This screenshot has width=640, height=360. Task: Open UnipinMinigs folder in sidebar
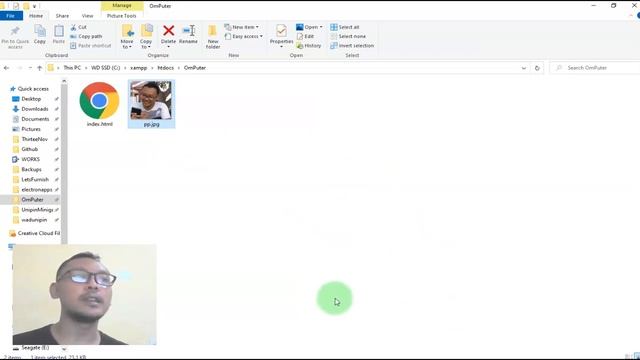point(37,210)
